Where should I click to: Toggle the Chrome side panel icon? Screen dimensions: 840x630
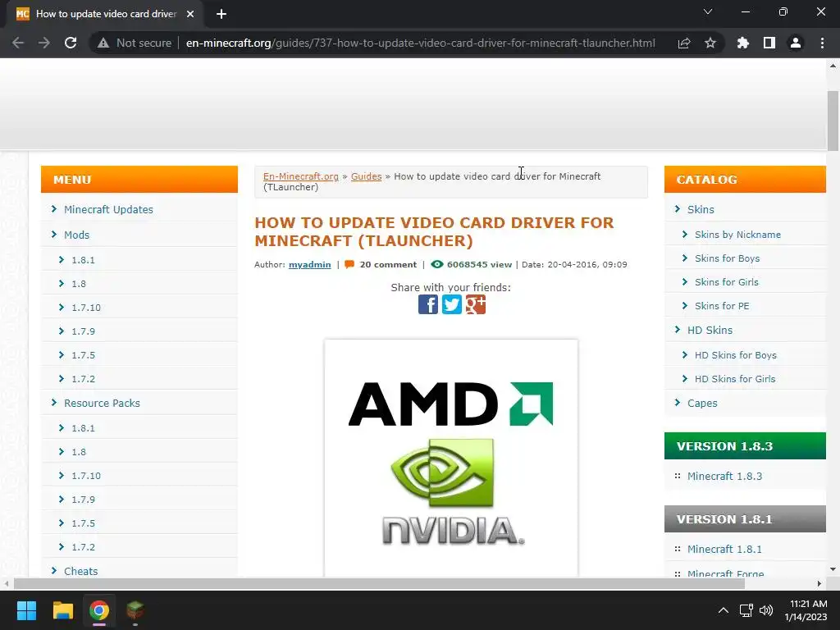click(769, 43)
